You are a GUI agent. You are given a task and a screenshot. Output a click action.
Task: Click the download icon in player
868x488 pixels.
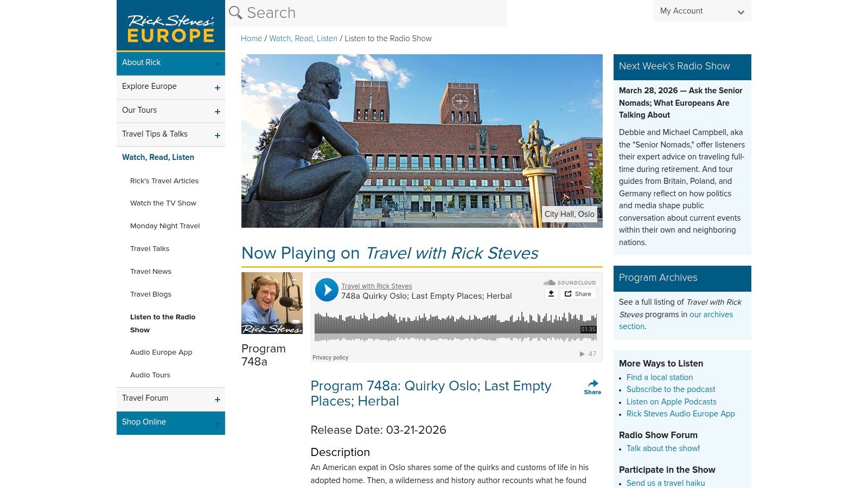551,294
